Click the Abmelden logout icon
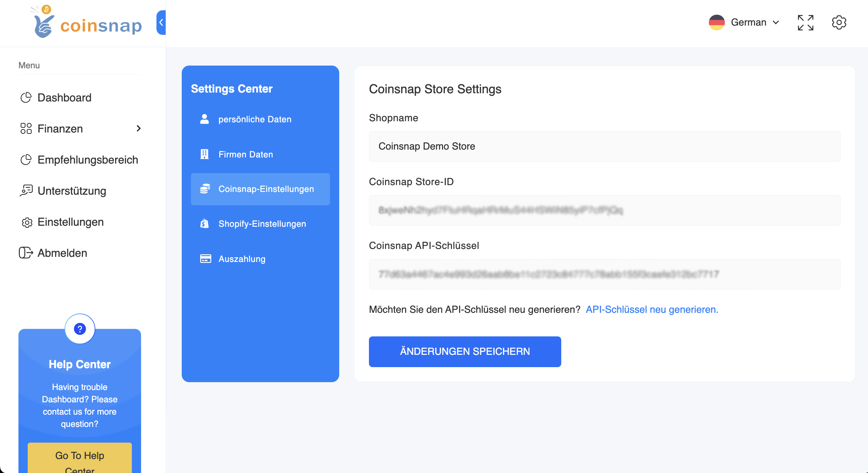Image resolution: width=868 pixels, height=473 pixels. 26,253
